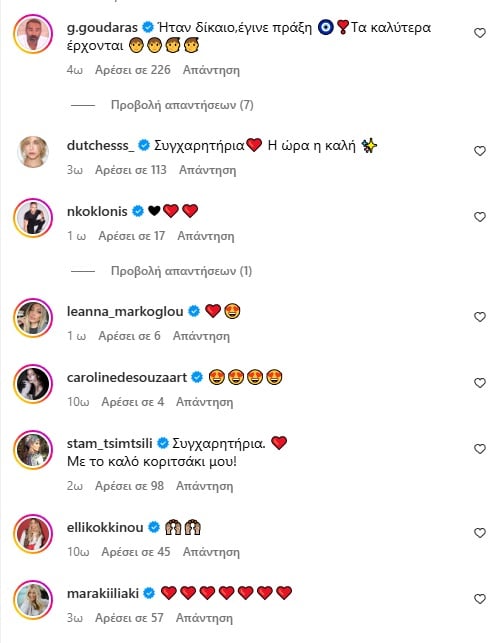Open dutchesss_ avatar thumbnail
The image size is (500, 643).
pyautogui.click(x=33, y=152)
